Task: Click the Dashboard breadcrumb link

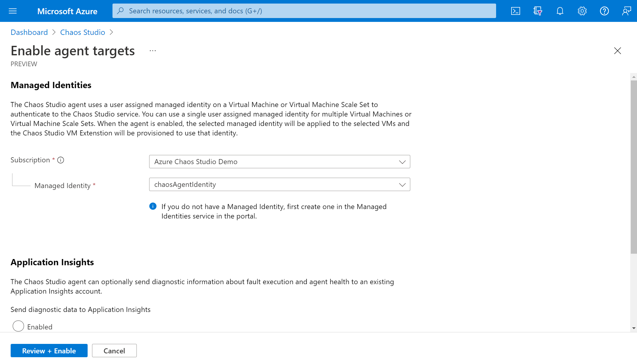Action: pyautogui.click(x=29, y=32)
